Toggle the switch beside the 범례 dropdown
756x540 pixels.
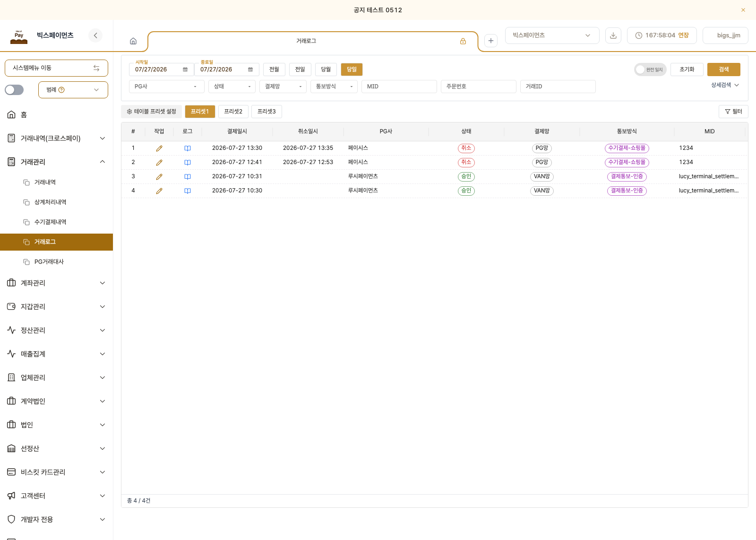coord(14,90)
